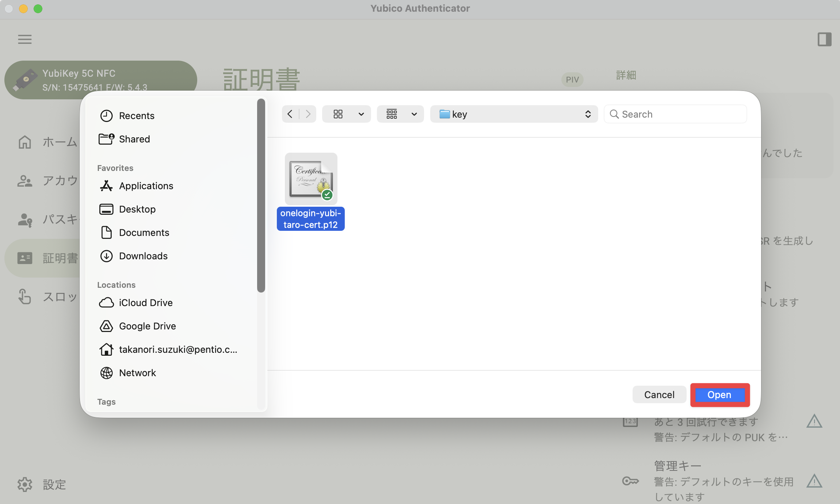Viewport: 840px width, 504px height.
Task: Select the YubiKey 5C NFC device card
Action: tap(101, 80)
